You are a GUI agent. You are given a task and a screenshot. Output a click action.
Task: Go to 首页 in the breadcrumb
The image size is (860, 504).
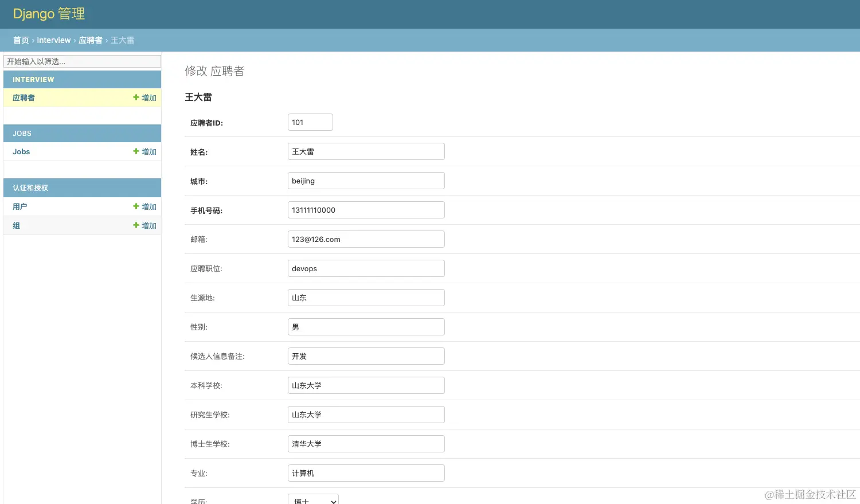pyautogui.click(x=21, y=40)
